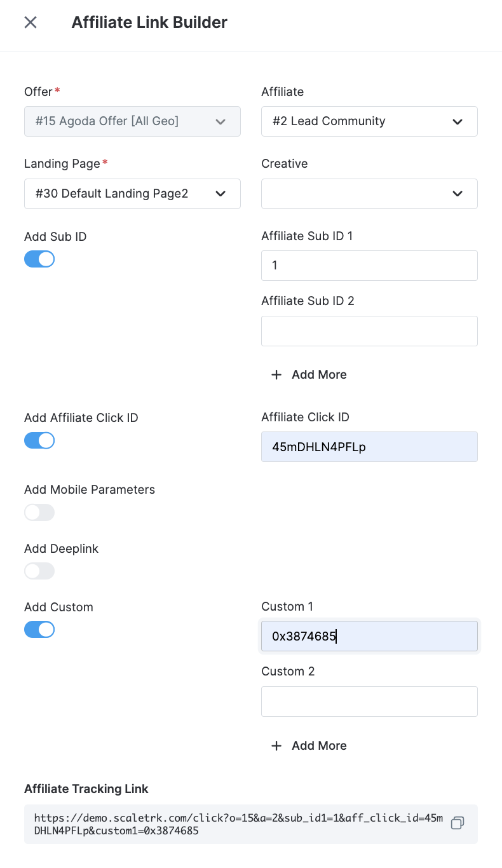Click the plus icon under Custom 2
The image size is (502, 868).
coord(276,746)
